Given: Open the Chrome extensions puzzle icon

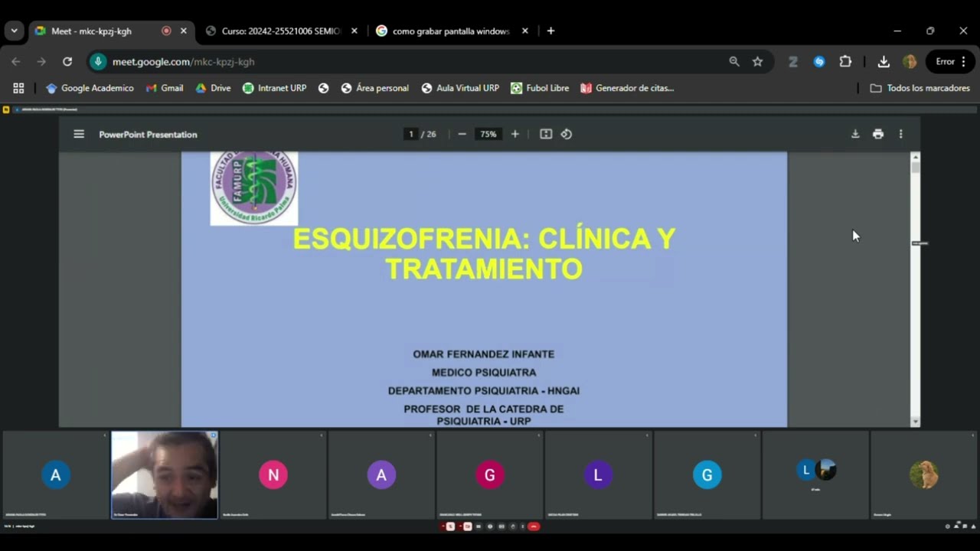Looking at the screenshot, I should (845, 61).
